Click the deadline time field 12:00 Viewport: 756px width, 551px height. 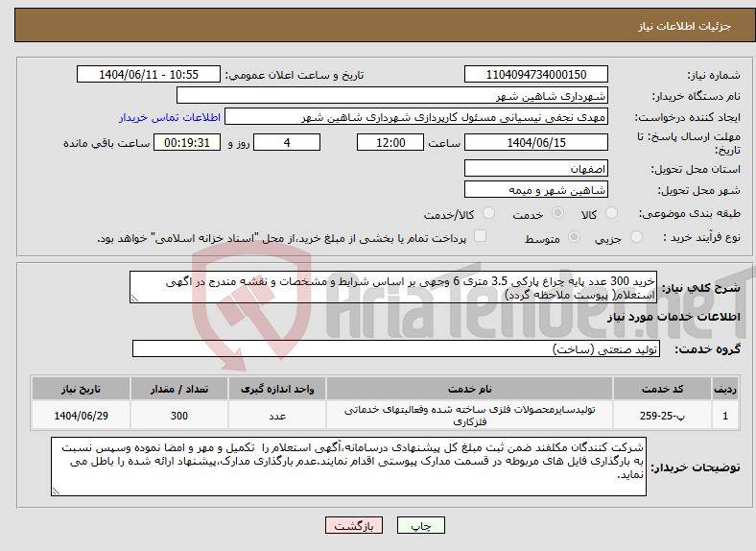[x=390, y=142]
